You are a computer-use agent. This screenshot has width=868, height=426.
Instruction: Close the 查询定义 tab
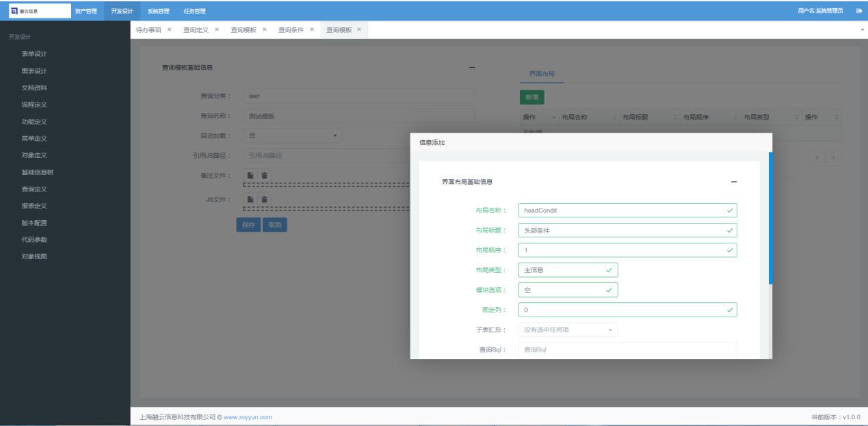[217, 29]
